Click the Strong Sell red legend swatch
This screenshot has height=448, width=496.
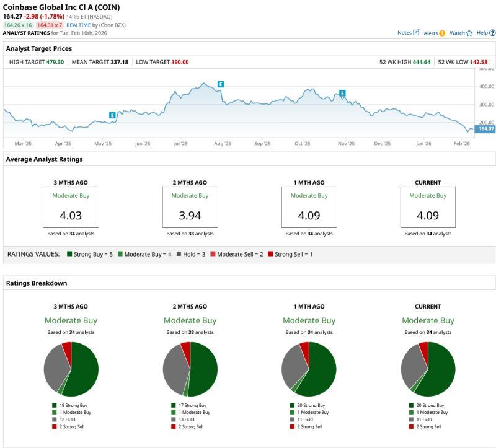point(270,254)
